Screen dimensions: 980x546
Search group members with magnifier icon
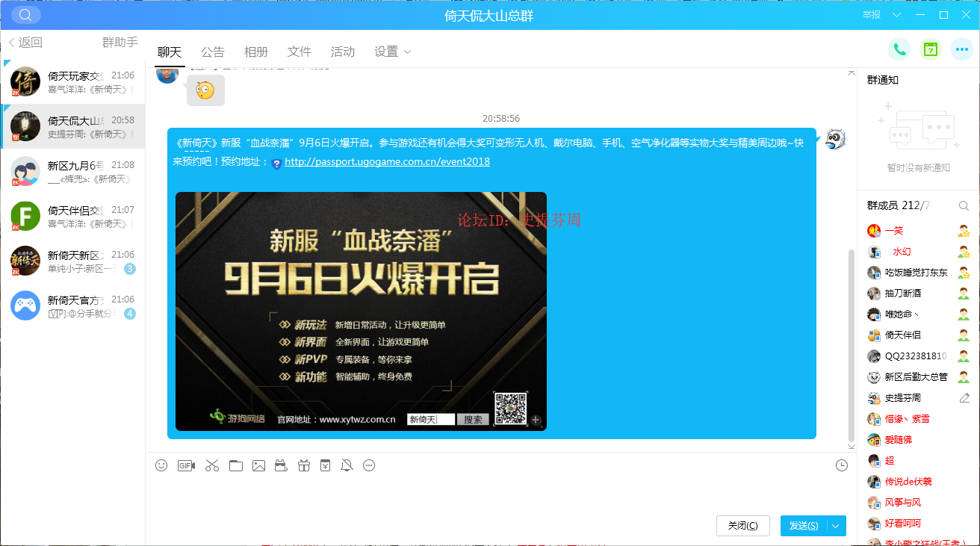coord(964,205)
